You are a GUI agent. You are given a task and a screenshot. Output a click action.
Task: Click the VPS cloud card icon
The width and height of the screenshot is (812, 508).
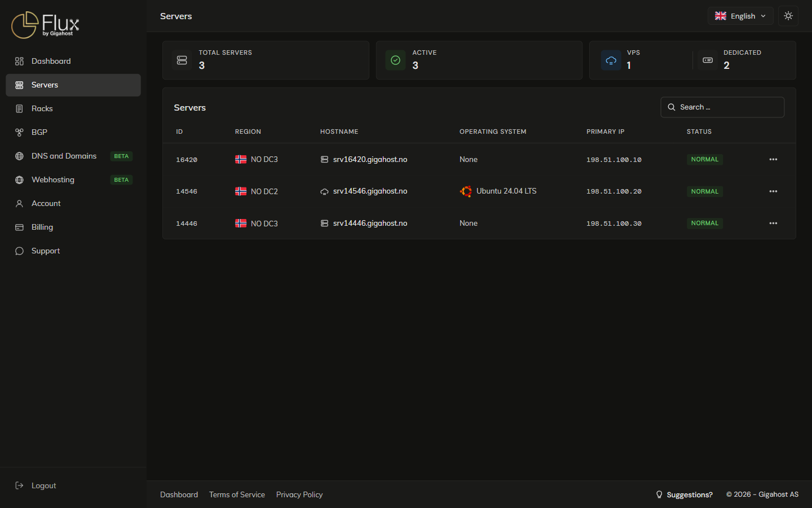[611, 60]
